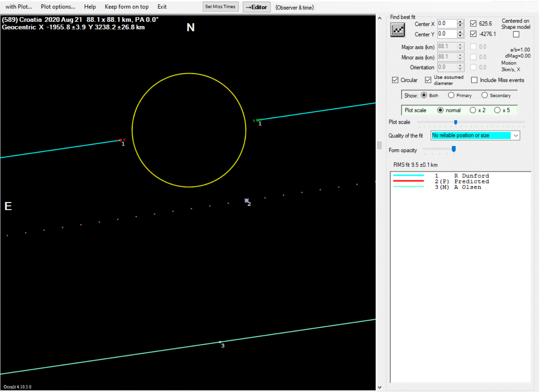The width and height of the screenshot is (539, 392).
Task: Click the Center X input field
Action: [447, 23]
